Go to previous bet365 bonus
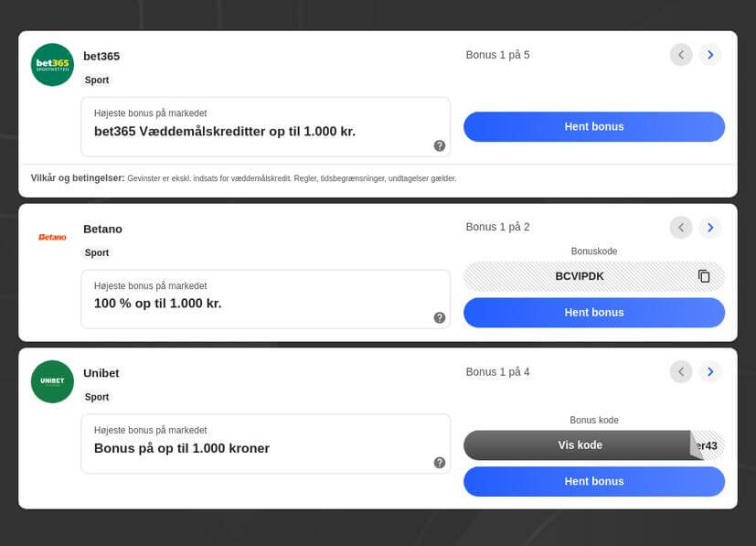This screenshot has height=546, width=756. tap(681, 55)
